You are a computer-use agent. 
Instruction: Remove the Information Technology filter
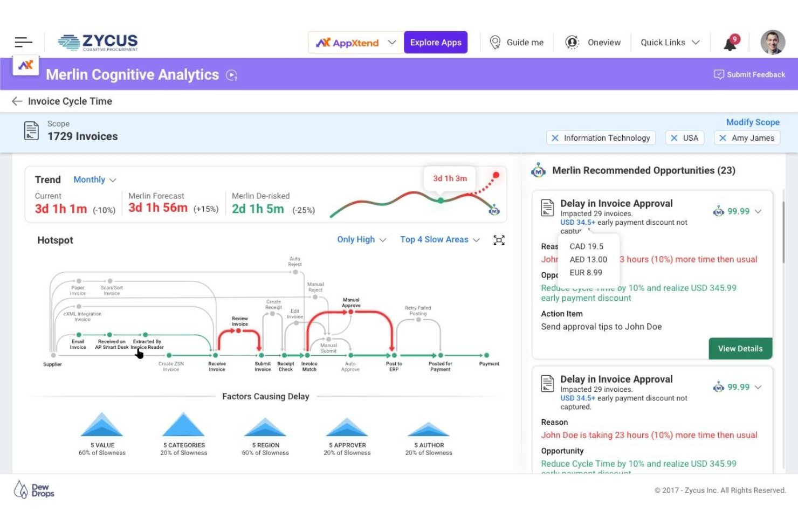(x=555, y=138)
